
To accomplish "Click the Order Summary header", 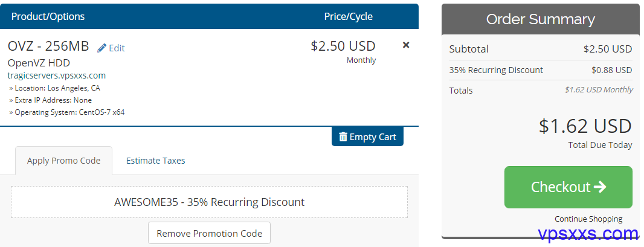I will pos(540,19).
